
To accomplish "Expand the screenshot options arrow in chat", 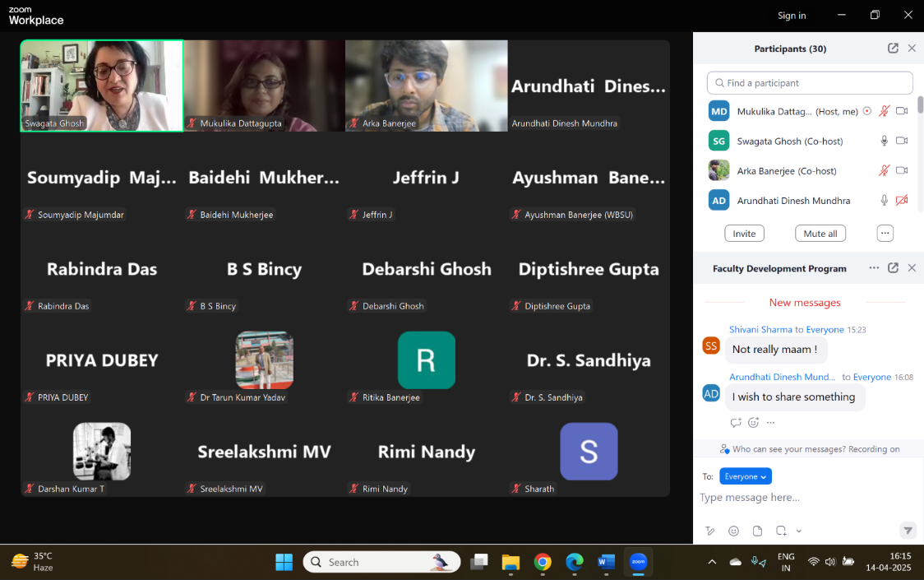I will (799, 531).
